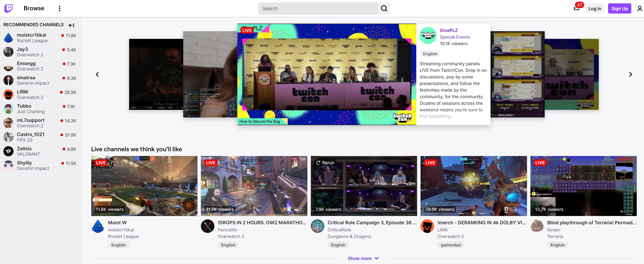Open LIRIK 26.5K viewers stream thumbnail
The width and height of the screenshot is (644, 264).
[474, 186]
